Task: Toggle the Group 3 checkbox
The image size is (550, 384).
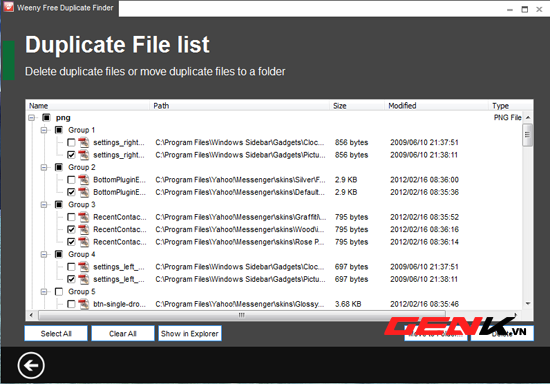Action: click(59, 204)
